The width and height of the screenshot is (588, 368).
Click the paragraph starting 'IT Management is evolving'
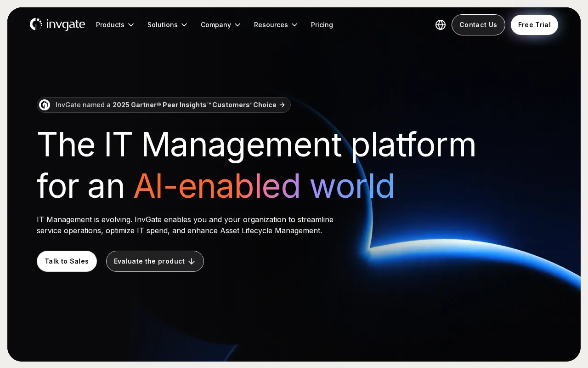click(185, 225)
